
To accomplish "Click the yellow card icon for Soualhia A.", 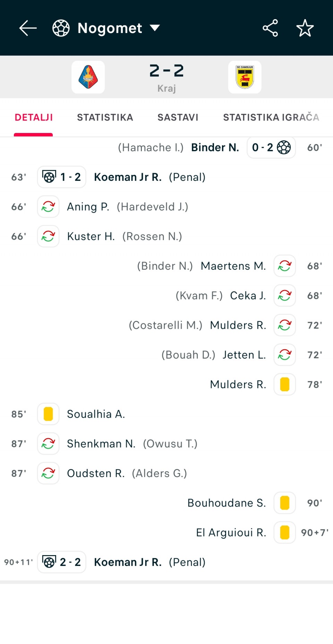I will (48, 414).
